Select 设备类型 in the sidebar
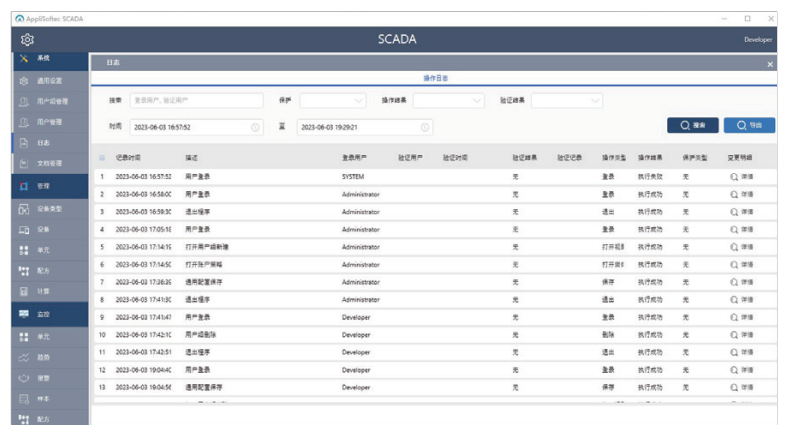 click(50, 209)
